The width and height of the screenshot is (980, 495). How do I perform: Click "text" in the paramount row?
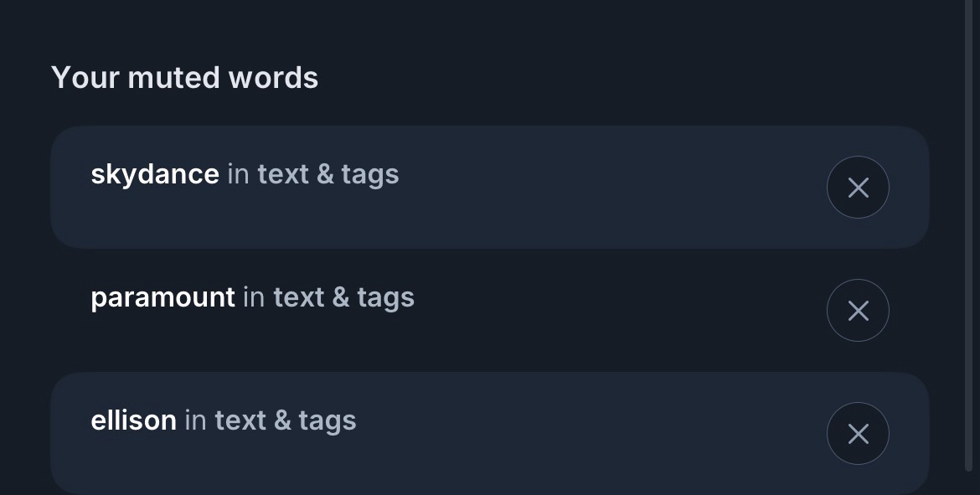[299, 297]
